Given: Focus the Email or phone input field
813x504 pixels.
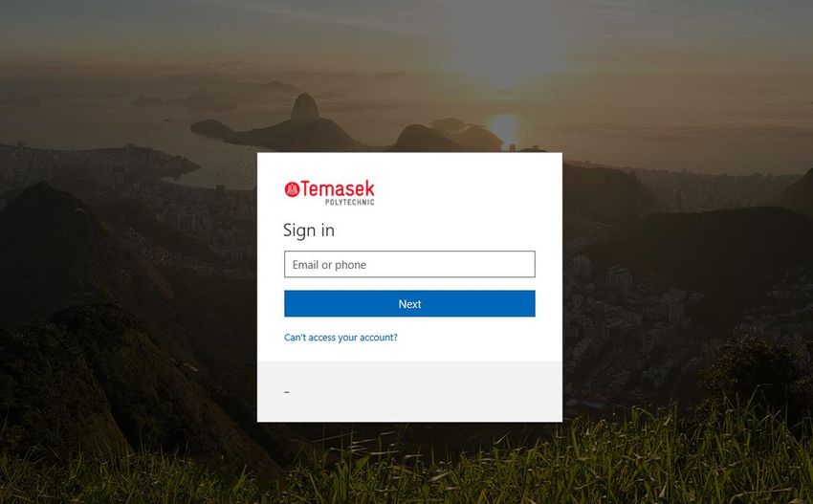Looking at the screenshot, I should pyautogui.click(x=409, y=265).
